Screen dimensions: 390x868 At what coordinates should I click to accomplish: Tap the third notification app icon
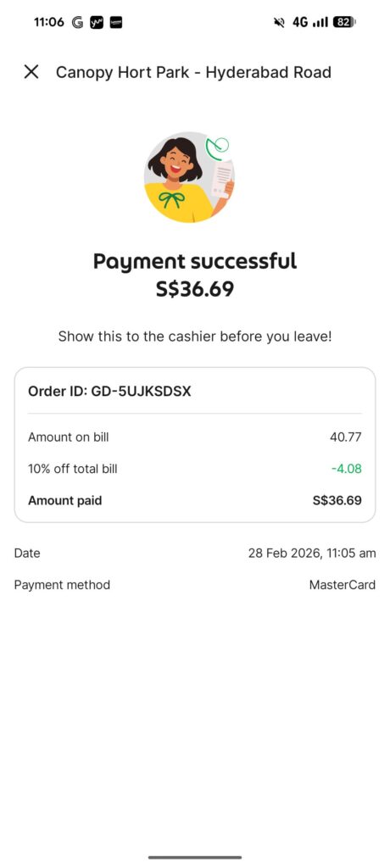(x=116, y=22)
